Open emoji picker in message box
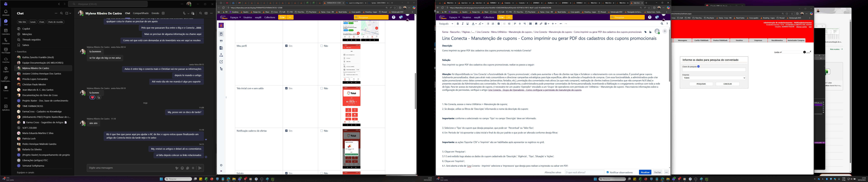 point(182,168)
